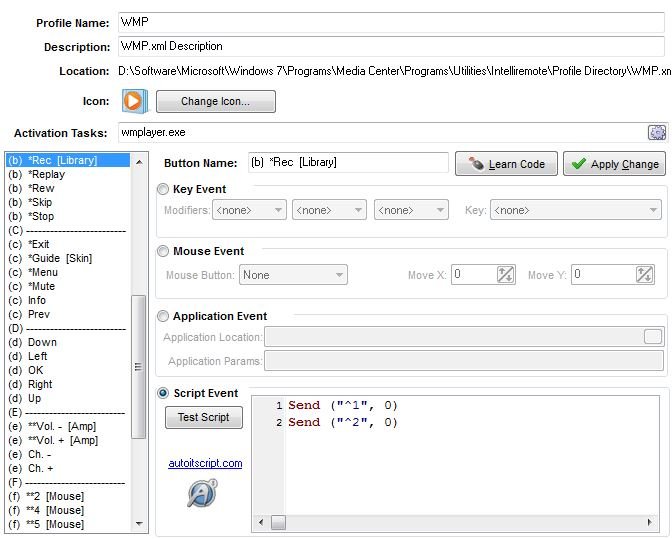Viewport: 672px width, 539px height.
Task: Select the "(e) **Vol. - [Amp]" list item
Action: pos(68,426)
